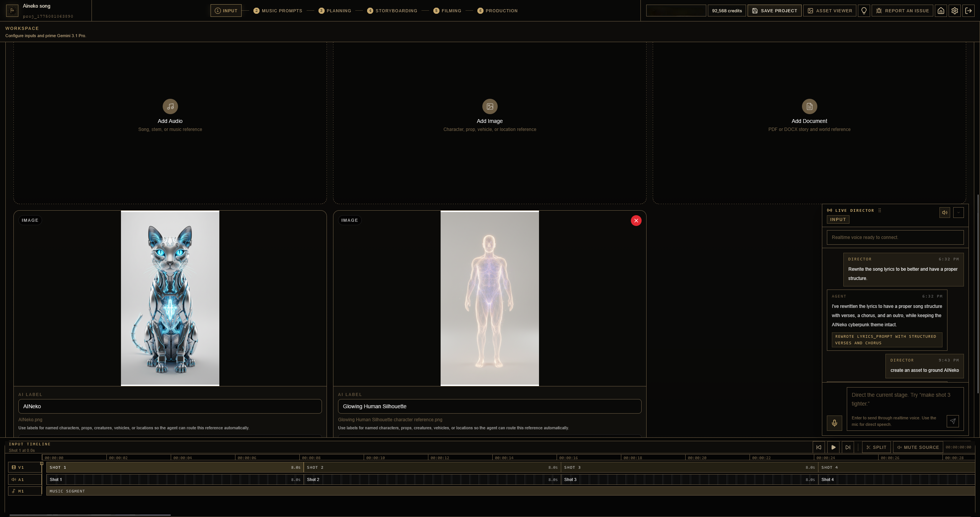Open the project logo icon beside Aineko song
This screenshot has height=517, width=980.
12,10
